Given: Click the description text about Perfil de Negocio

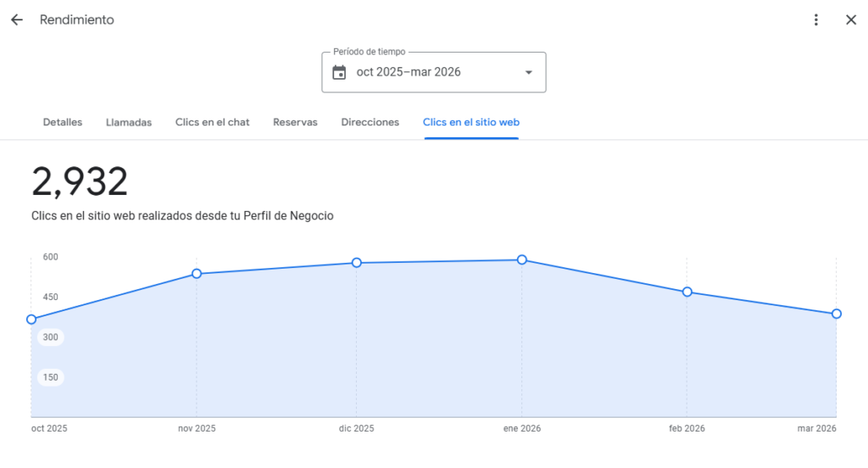Looking at the screenshot, I should pyautogui.click(x=182, y=216).
